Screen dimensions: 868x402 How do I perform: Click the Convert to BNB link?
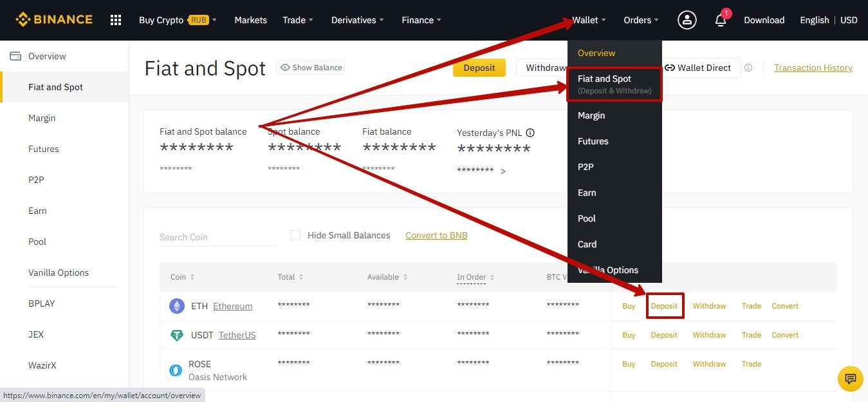(x=436, y=235)
